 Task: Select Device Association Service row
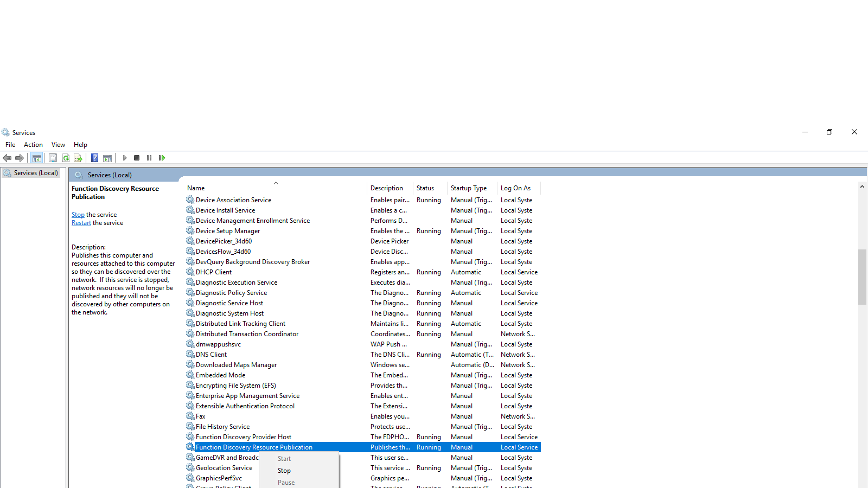[x=363, y=200]
